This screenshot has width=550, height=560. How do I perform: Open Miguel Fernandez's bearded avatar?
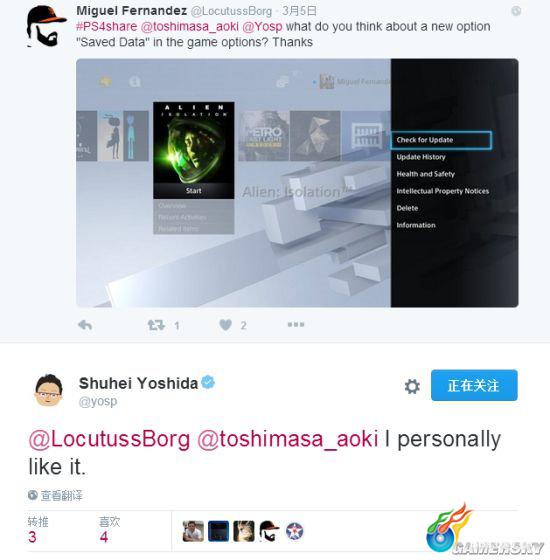point(45,26)
